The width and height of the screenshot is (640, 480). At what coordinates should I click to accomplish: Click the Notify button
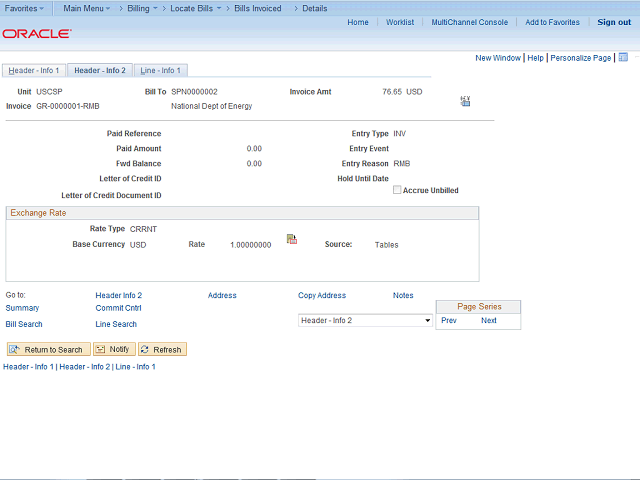(x=114, y=349)
